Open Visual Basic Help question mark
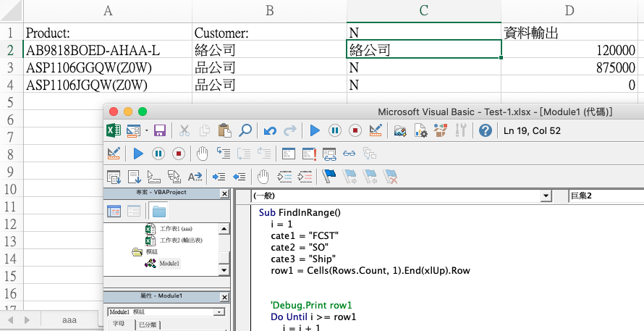 pos(485,131)
